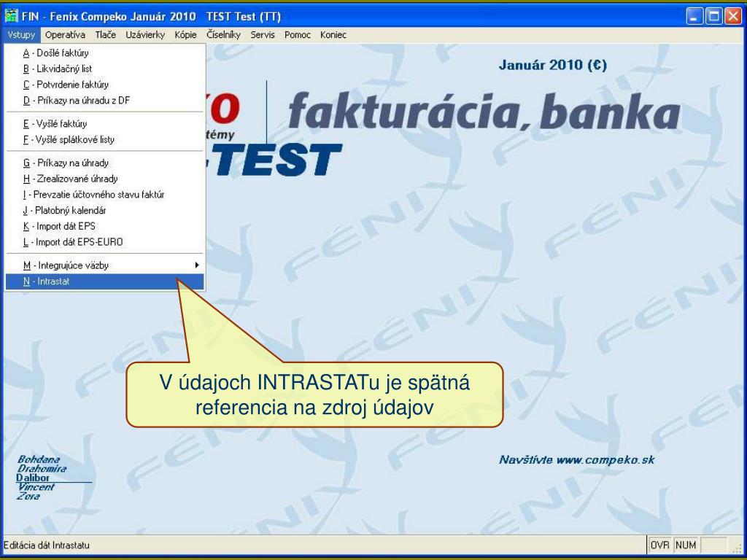Open the Vstupy menu

pyautogui.click(x=21, y=35)
